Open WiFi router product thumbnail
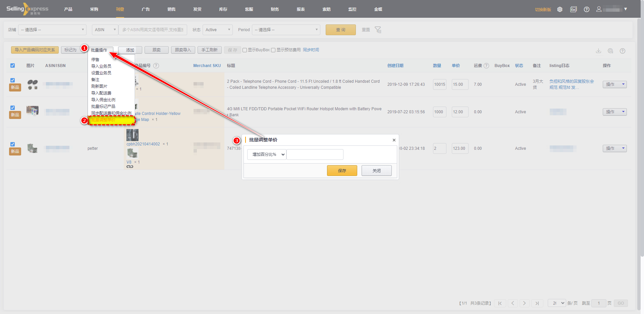Screen dimensions: 644x314 point(33,111)
